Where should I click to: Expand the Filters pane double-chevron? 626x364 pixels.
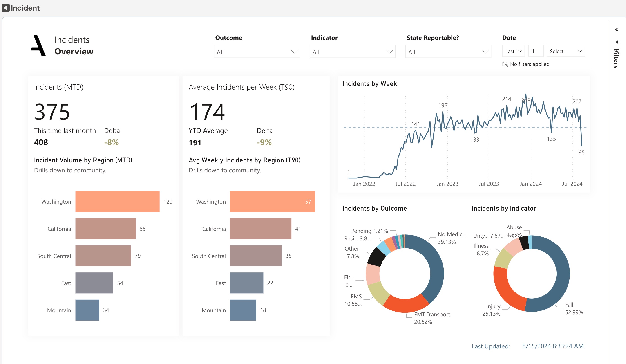point(617,29)
